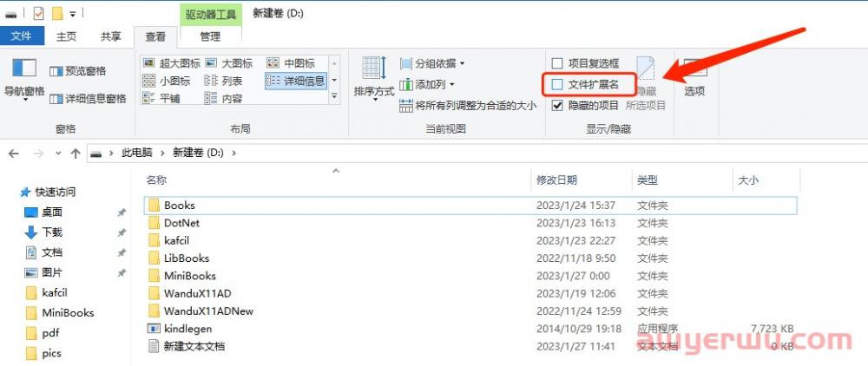
Task: Click the 驱动器工具 drive tools contextual tab
Action: [211, 14]
